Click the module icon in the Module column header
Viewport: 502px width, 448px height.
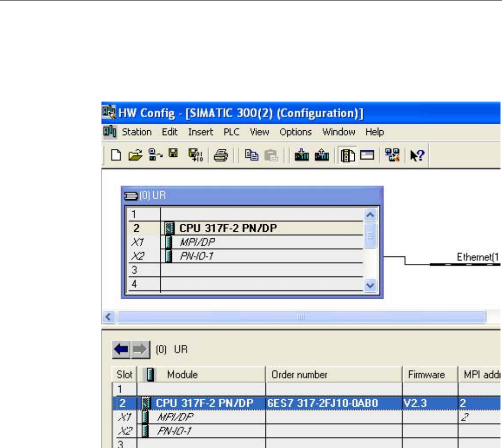pyautogui.click(x=150, y=374)
